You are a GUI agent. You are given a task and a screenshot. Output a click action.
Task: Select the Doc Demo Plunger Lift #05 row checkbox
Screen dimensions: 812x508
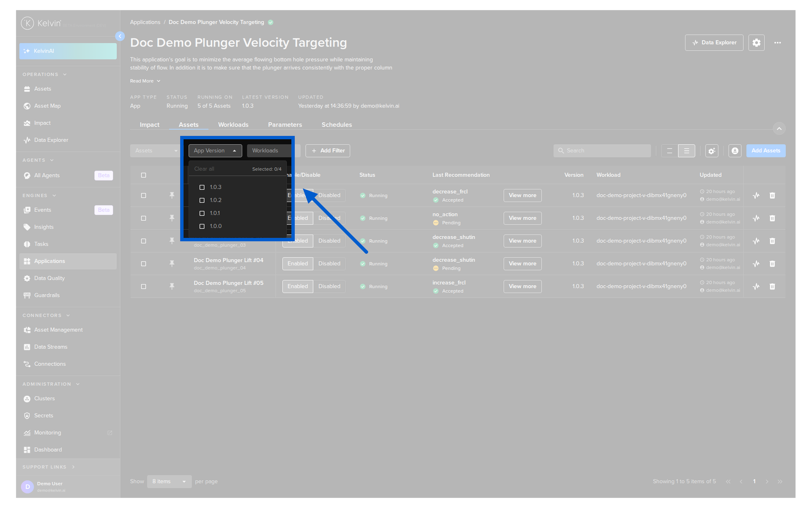143,287
